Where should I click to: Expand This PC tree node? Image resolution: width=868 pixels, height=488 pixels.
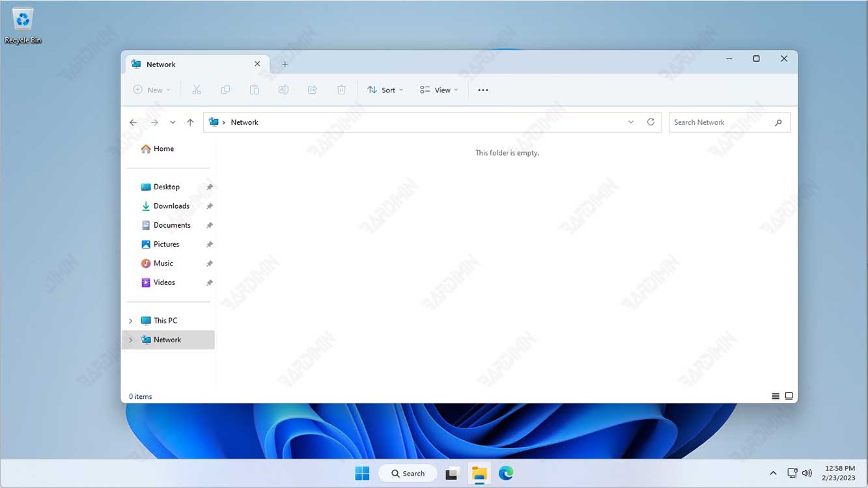point(131,321)
